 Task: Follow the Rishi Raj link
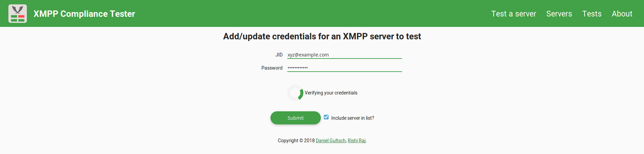(x=356, y=141)
